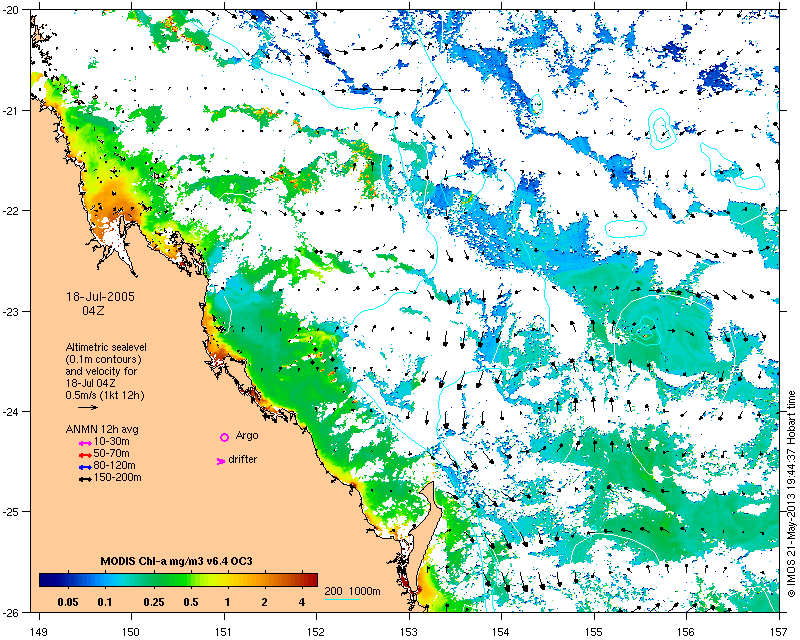The height and width of the screenshot is (640, 800).
Task: Click the longitude label 155
Action: 594,632
